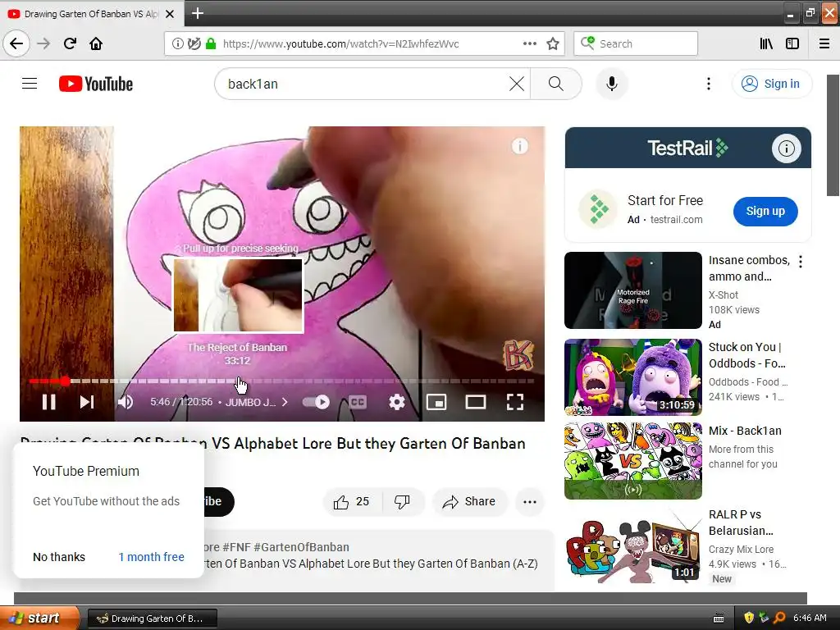Toggle the autoplay switch
The height and width of the screenshot is (630, 840).
point(316,402)
